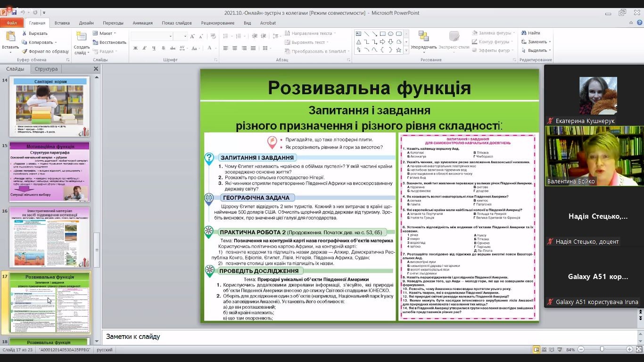644x362 pixels.
Task: Center text in Абзац group
Action: tap(235, 48)
